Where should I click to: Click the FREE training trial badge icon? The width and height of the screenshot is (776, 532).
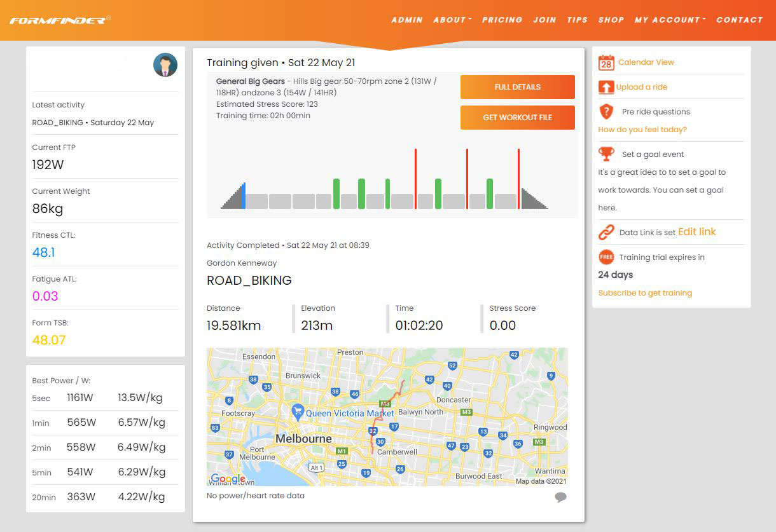606,257
